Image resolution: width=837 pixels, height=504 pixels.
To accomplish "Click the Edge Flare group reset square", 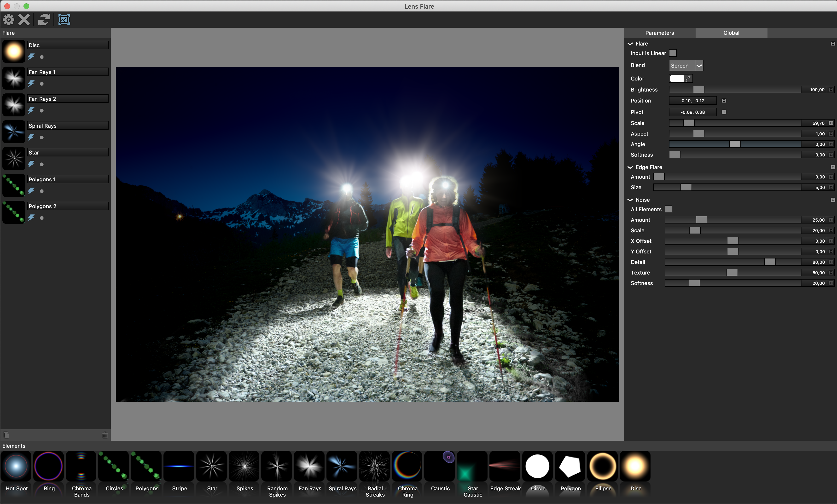I will coord(833,167).
